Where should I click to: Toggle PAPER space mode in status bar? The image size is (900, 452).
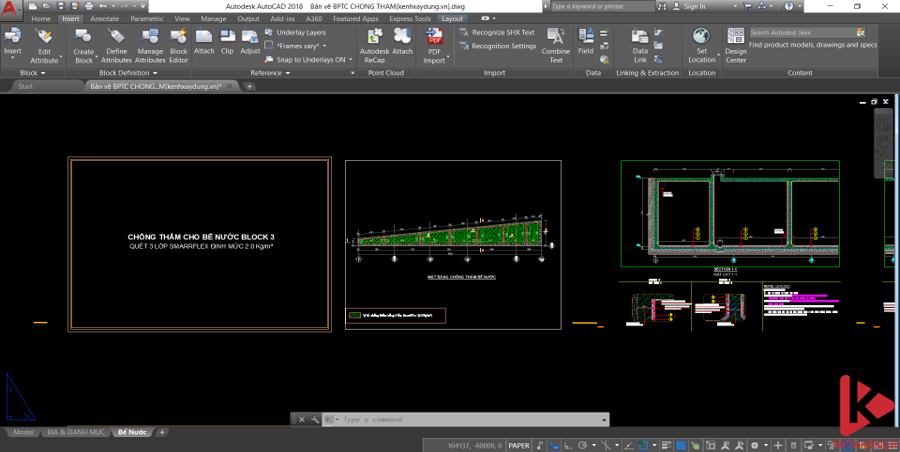519,445
